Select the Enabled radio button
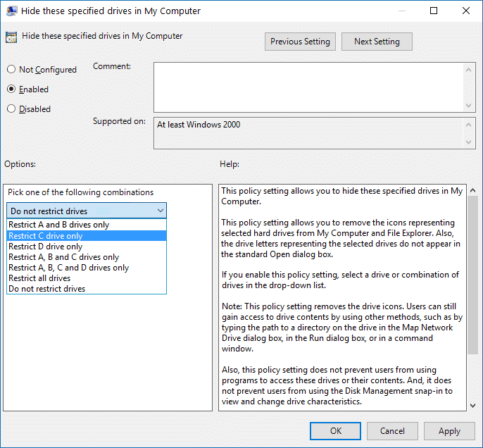 (11, 89)
